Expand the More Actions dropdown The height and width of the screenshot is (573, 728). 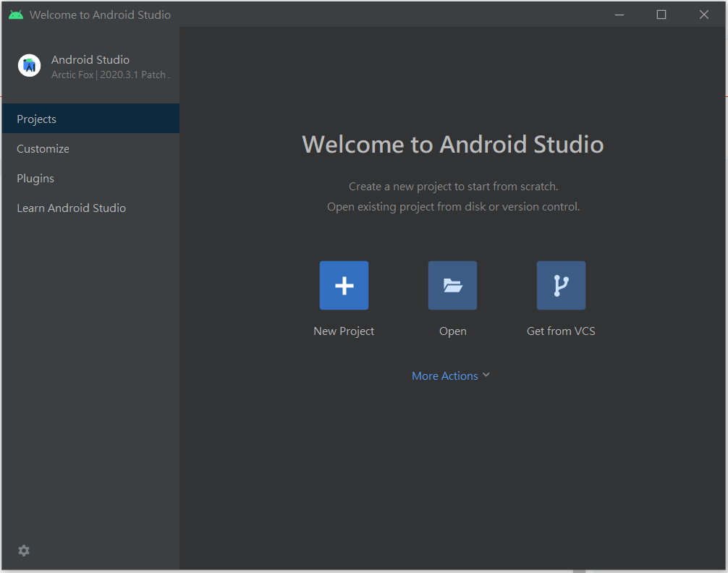[x=450, y=375]
